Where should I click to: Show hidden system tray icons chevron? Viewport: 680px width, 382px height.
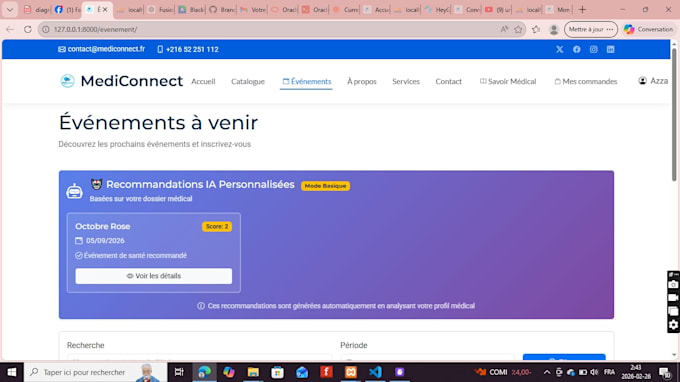(547, 372)
